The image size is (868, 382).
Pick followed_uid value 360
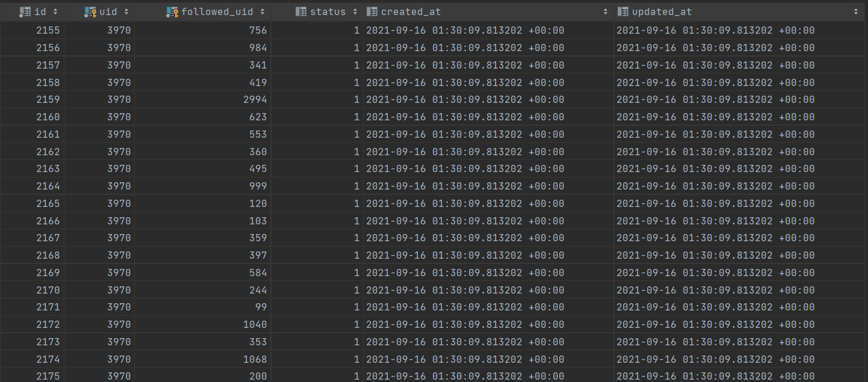258,152
